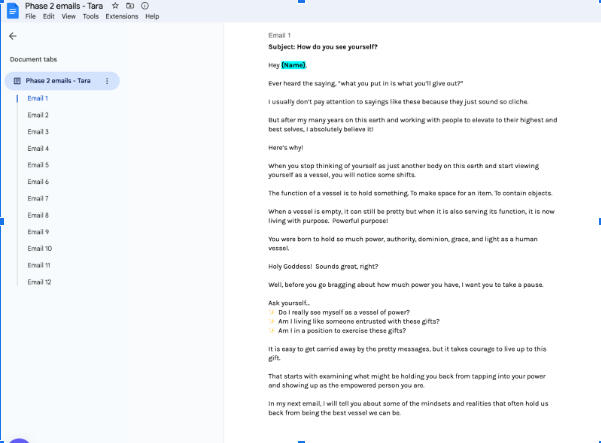Click the tab icon beside Phase 2 emails

pos(17,80)
